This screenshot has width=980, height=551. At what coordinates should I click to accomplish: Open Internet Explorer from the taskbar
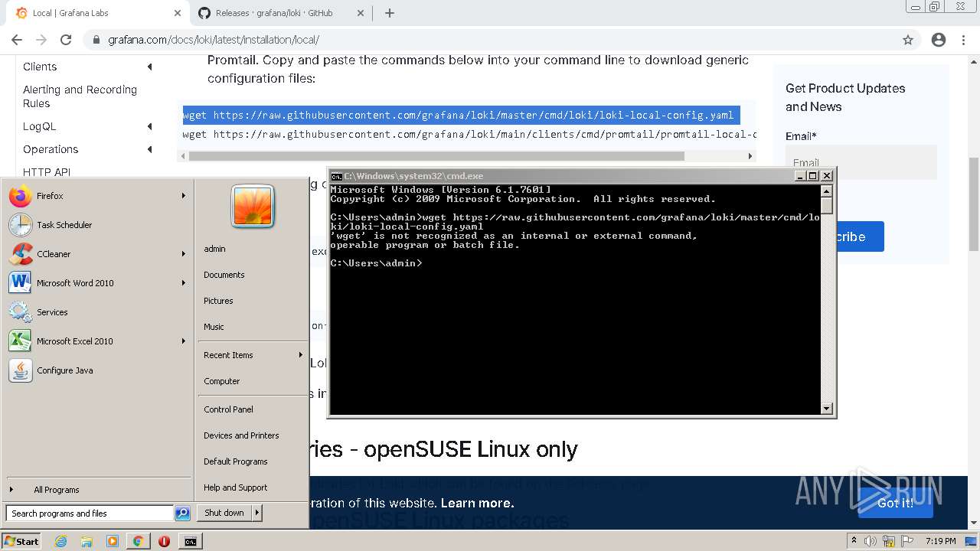click(x=61, y=541)
